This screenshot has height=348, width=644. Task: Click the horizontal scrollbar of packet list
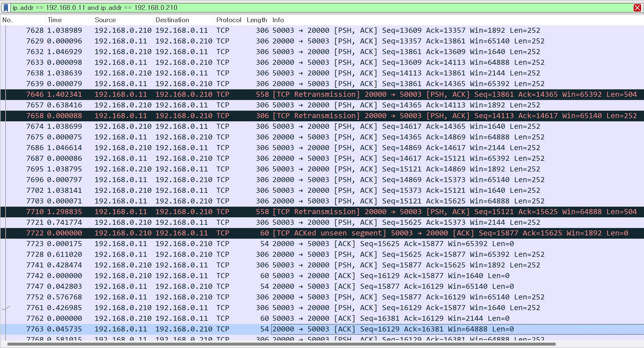(x=282, y=344)
